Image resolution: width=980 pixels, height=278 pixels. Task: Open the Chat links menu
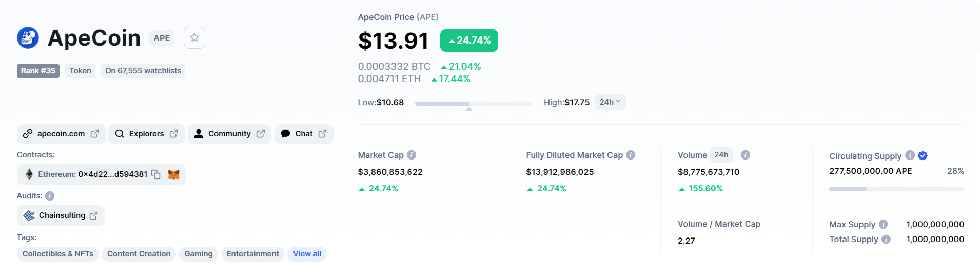coord(304,134)
